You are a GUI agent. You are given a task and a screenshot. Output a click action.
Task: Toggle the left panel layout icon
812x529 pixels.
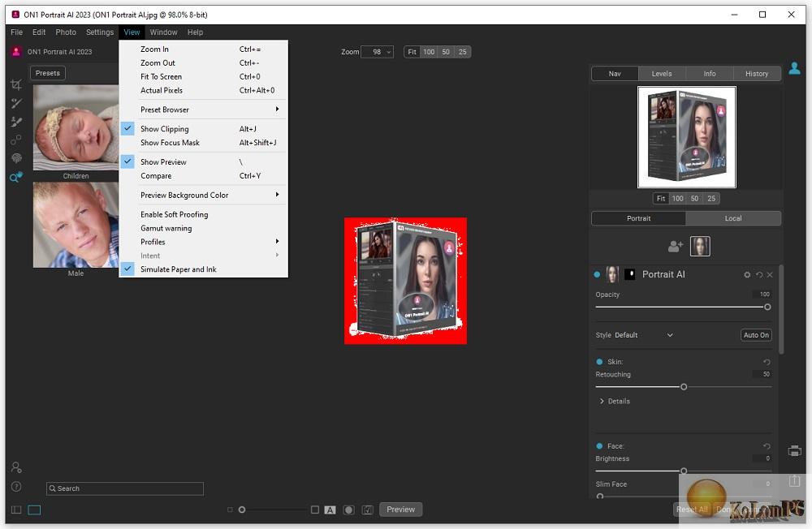click(16, 510)
